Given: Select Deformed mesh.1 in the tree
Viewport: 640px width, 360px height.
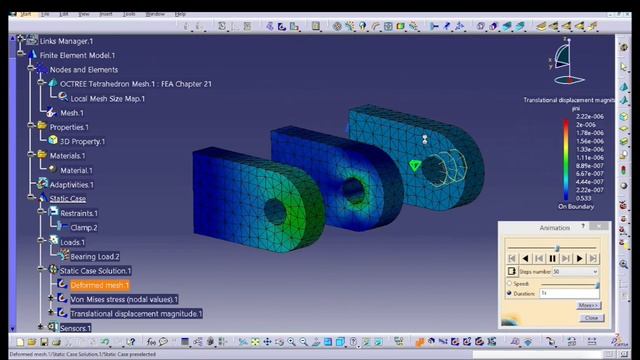Looking at the screenshot, I should point(100,285).
